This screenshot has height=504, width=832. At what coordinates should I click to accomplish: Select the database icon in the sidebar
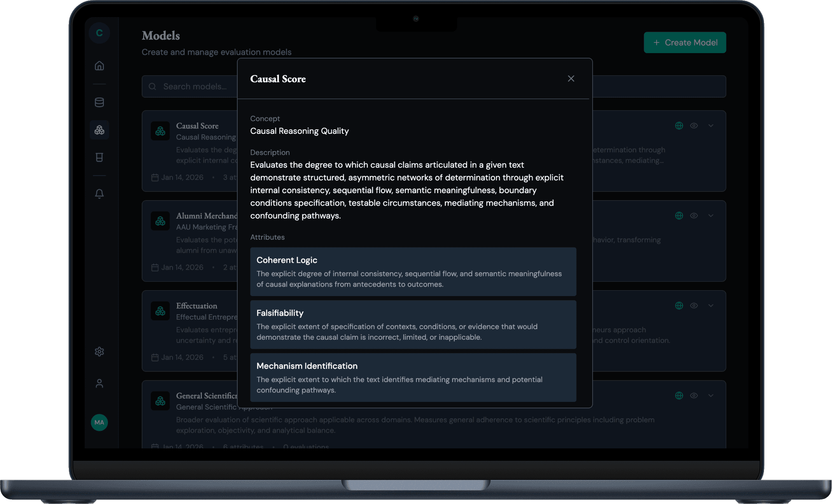coord(99,102)
